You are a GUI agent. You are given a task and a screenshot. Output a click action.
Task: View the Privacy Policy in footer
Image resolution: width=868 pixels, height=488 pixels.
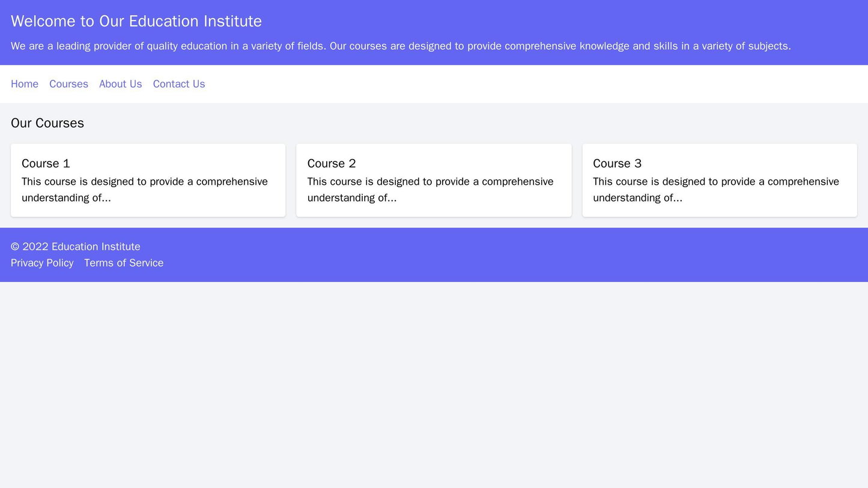point(42,263)
